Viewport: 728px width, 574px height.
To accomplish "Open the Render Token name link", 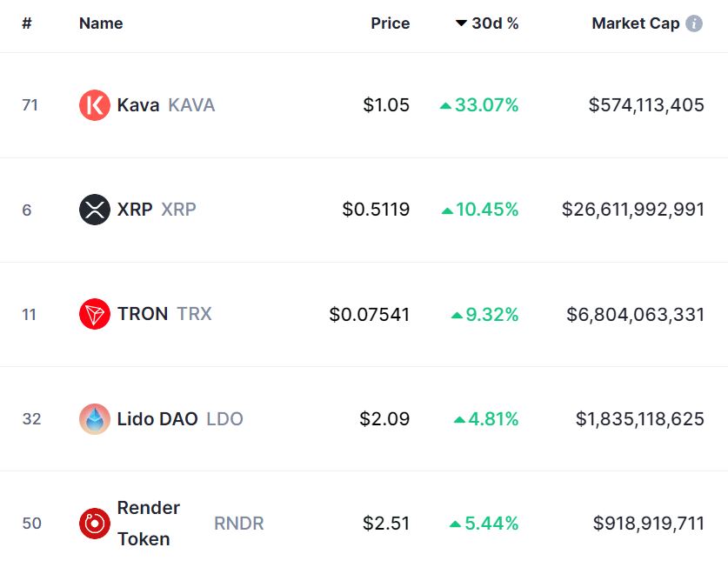I will (x=149, y=523).
